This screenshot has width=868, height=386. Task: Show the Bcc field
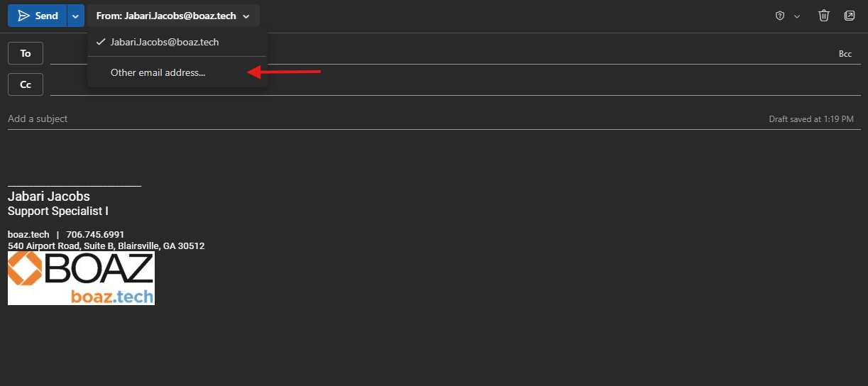pos(845,54)
